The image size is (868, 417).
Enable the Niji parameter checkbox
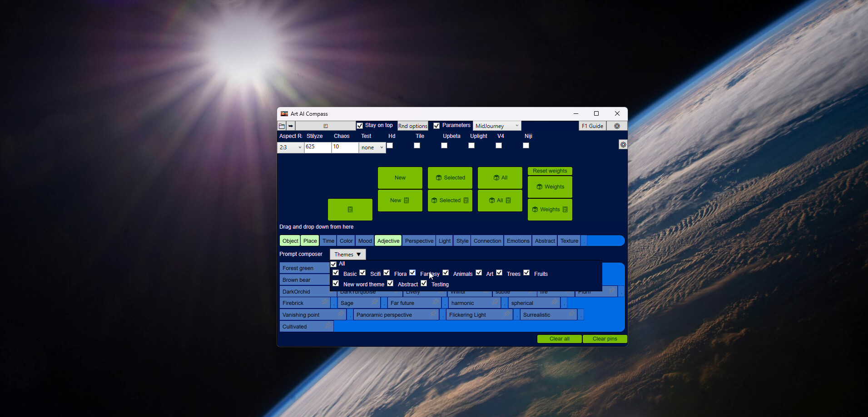click(x=526, y=145)
